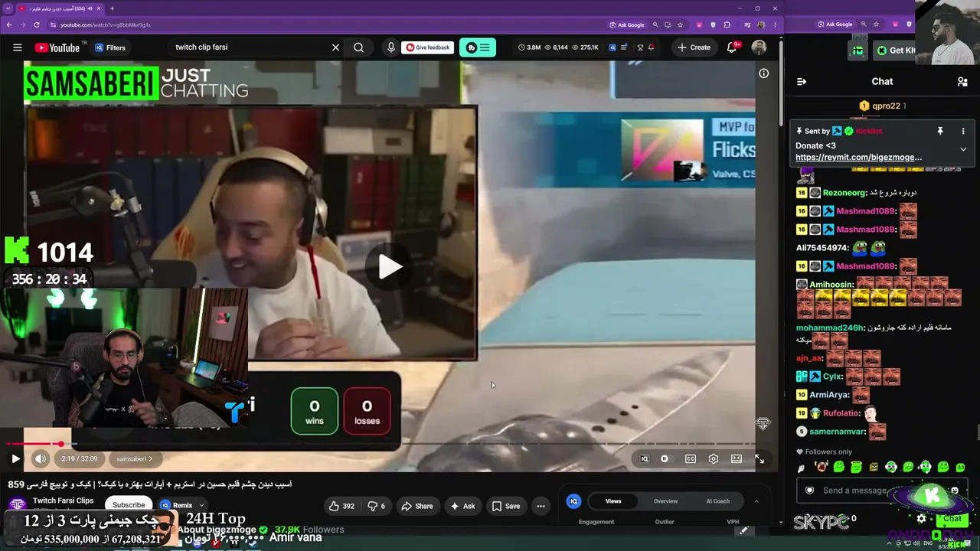Image resolution: width=980 pixels, height=551 pixels.
Task: Open the account avatar menu on YouTube
Action: pyautogui.click(x=759, y=47)
